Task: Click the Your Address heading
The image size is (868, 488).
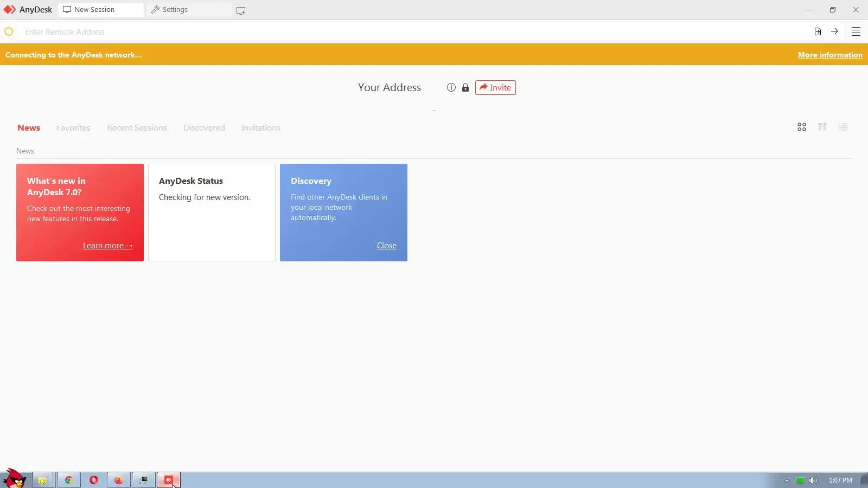Action: pos(390,87)
